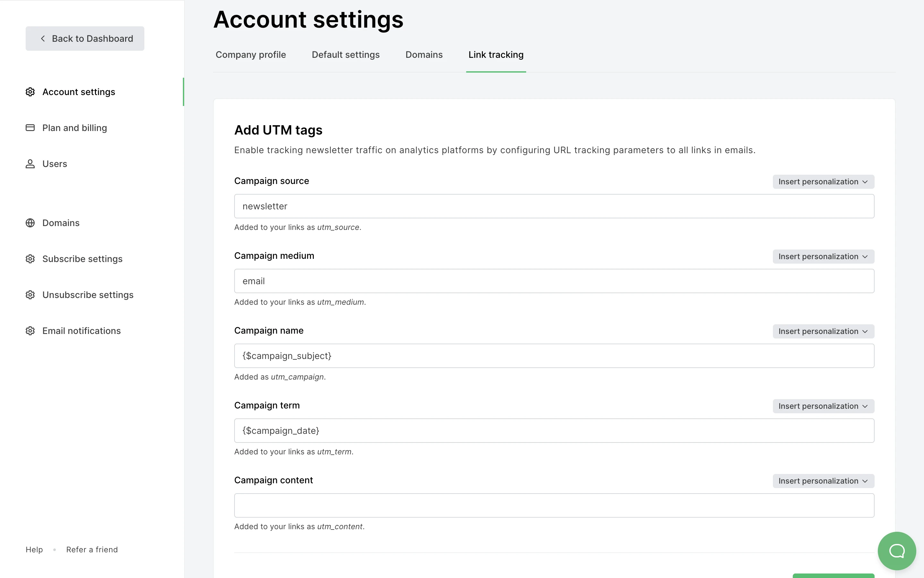
Task: Open the Domains tab
Action: (x=424, y=55)
